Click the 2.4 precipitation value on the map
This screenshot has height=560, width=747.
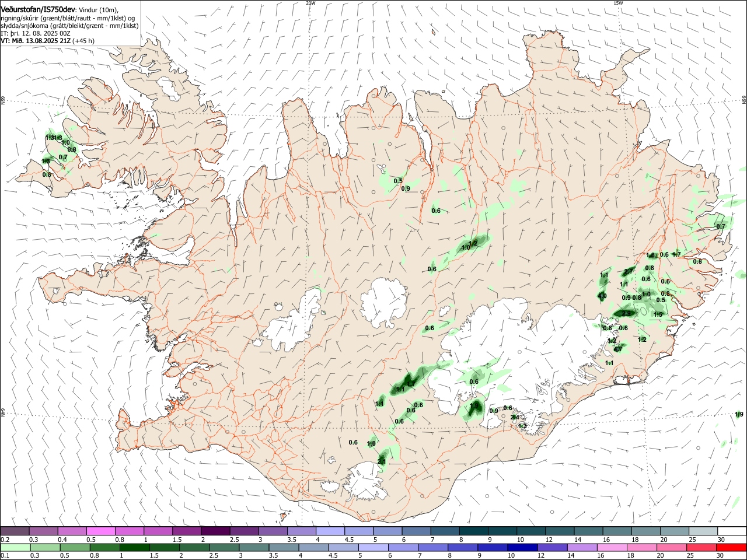[515, 417]
